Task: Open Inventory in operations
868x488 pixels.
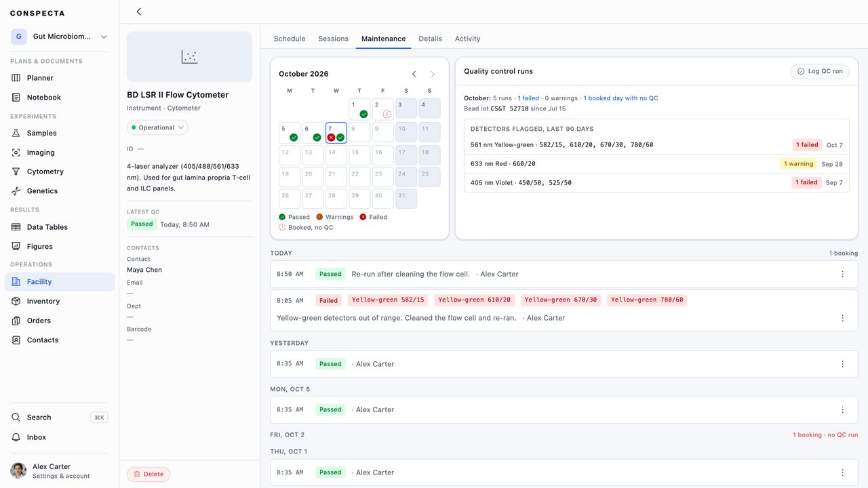Action: coord(60,301)
